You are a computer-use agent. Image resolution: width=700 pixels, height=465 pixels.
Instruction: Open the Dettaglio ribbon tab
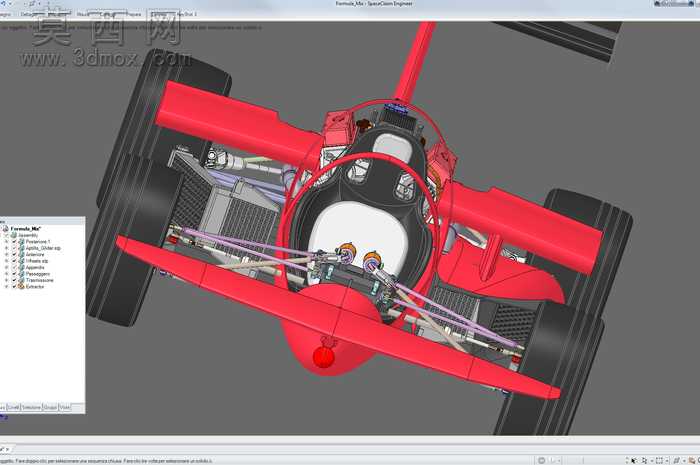pos(28,14)
